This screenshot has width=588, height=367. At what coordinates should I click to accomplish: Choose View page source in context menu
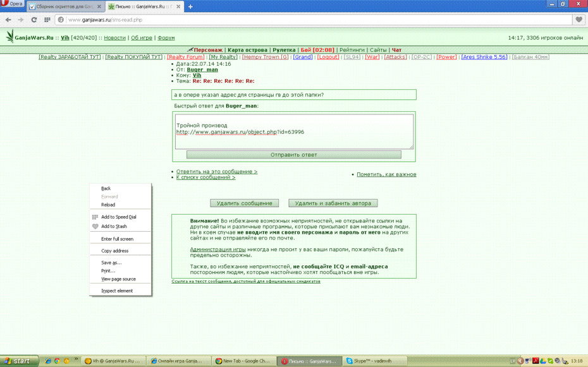point(120,279)
